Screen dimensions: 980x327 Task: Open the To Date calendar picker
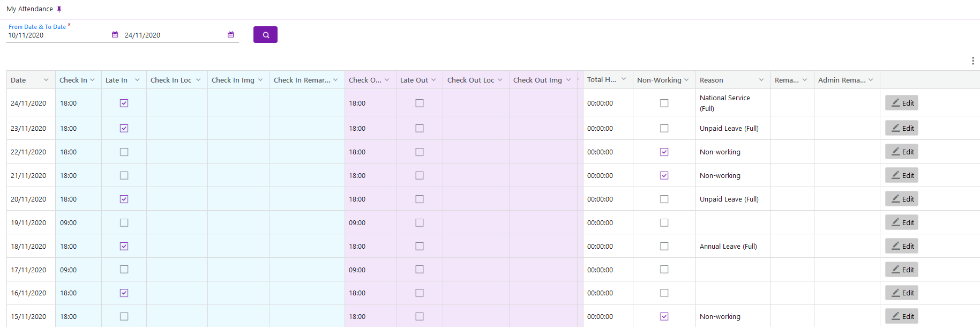pyautogui.click(x=231, y=35)
